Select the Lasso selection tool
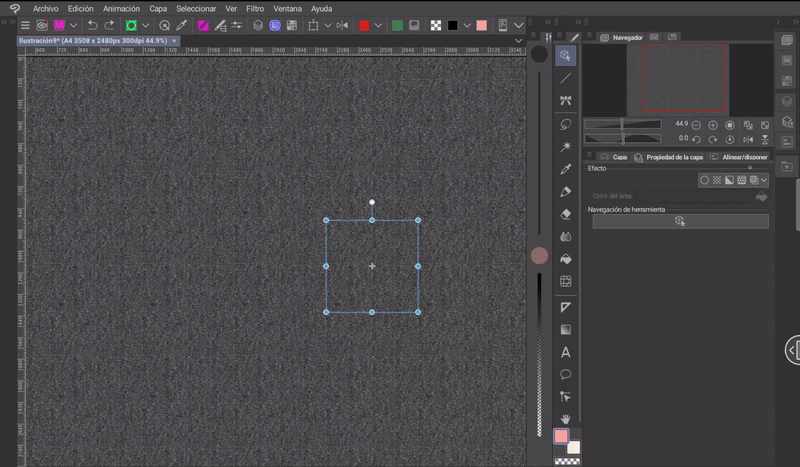800x467 pixels. click(566, 124)
